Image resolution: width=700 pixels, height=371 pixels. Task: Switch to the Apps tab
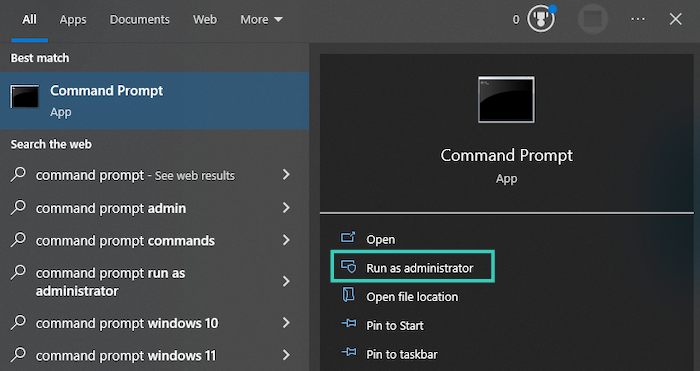pos(73,20)
